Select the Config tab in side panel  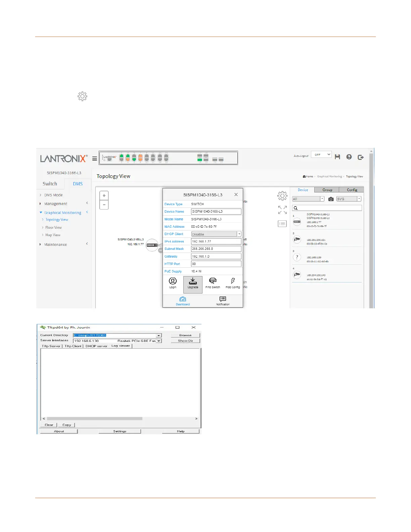point(352,190)
